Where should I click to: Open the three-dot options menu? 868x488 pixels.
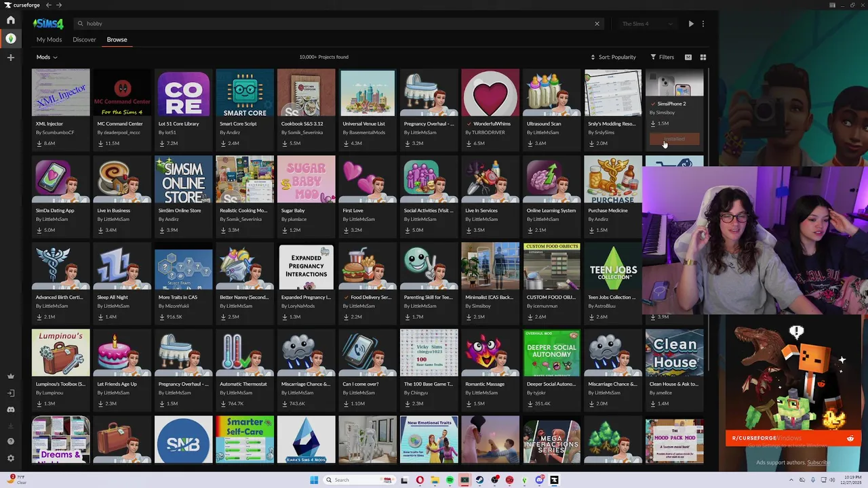(703, 24)
